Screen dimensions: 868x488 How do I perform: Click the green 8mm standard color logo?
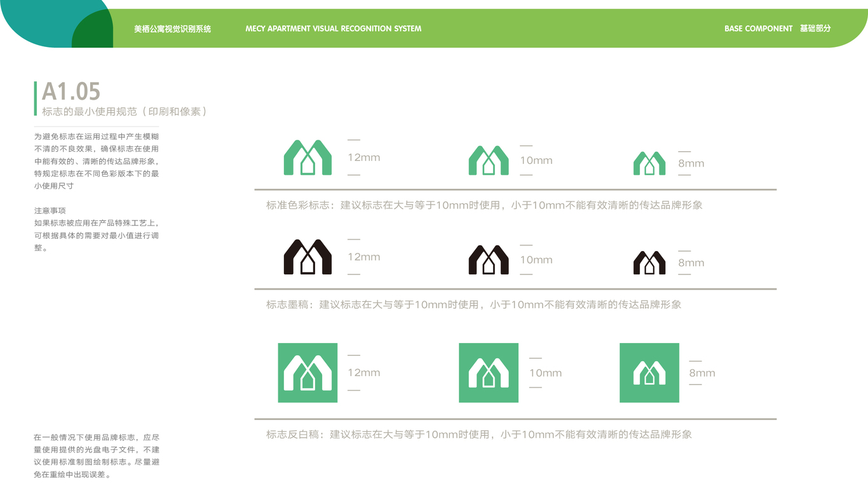649,163
